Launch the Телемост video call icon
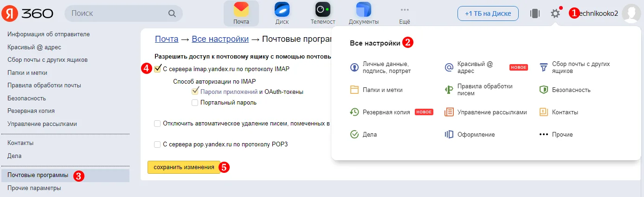Screen dimensions: 644x197 point(322,10)
